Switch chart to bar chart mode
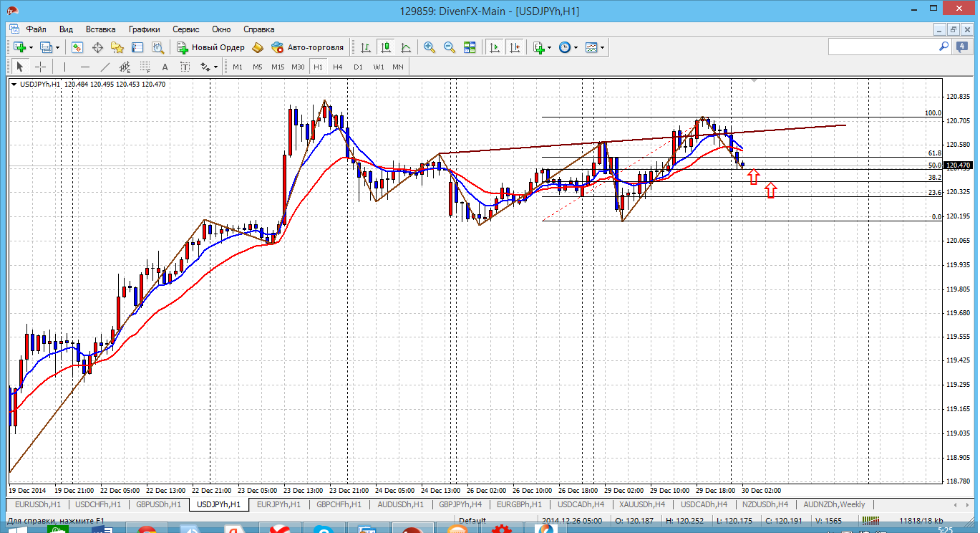Image resolution: width=980 pixels, height=533 pixels. [x=366, y=47]
